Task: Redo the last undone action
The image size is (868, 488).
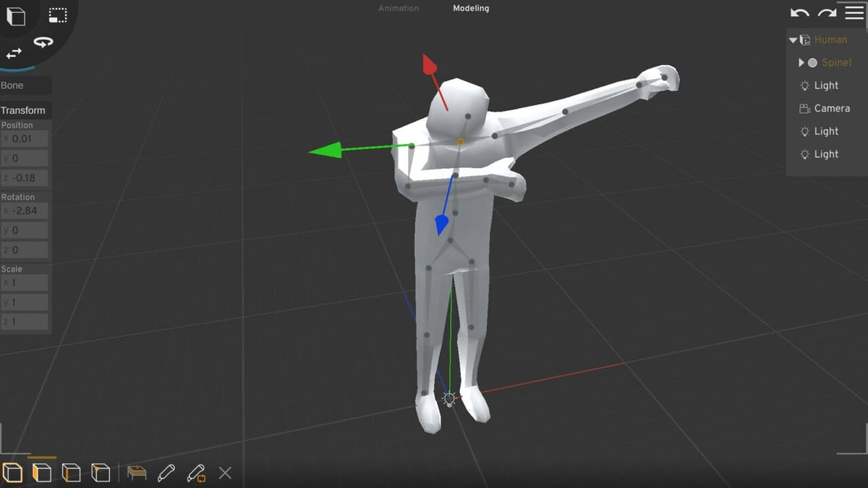Action: tap(827, 12)
